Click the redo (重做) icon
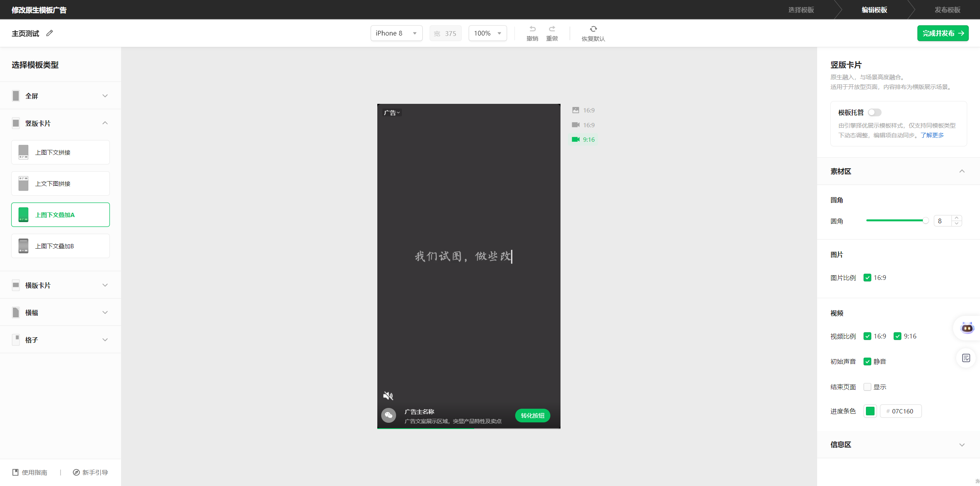The image size is (980, 486). [x=552, y=29]
